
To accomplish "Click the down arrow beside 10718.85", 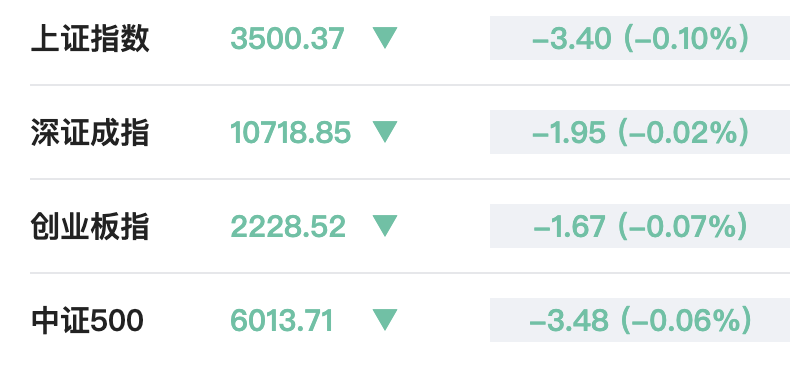I will pos(385,132).
